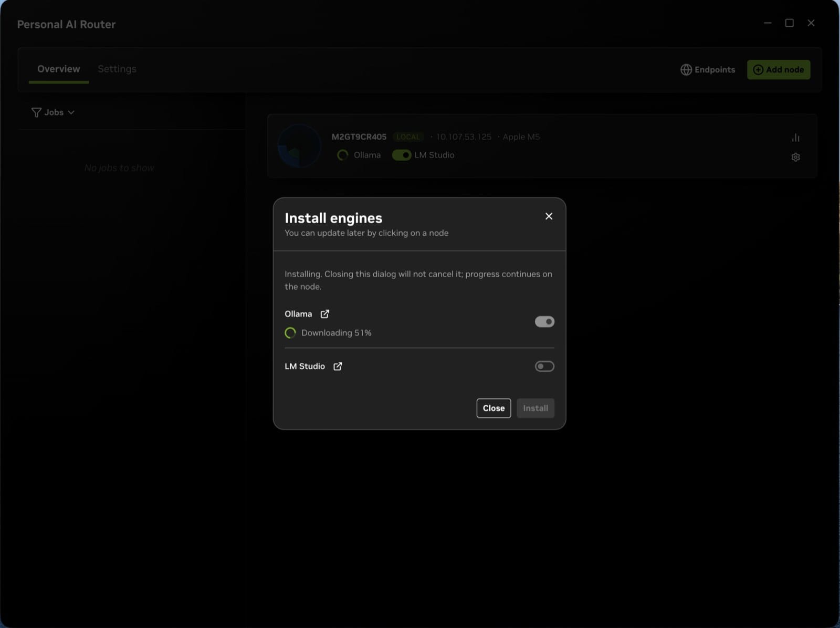Close the Install engines dialog with X
Viewport: 840px width, 628px height.
pyautogui.click(x=549, y=216)
